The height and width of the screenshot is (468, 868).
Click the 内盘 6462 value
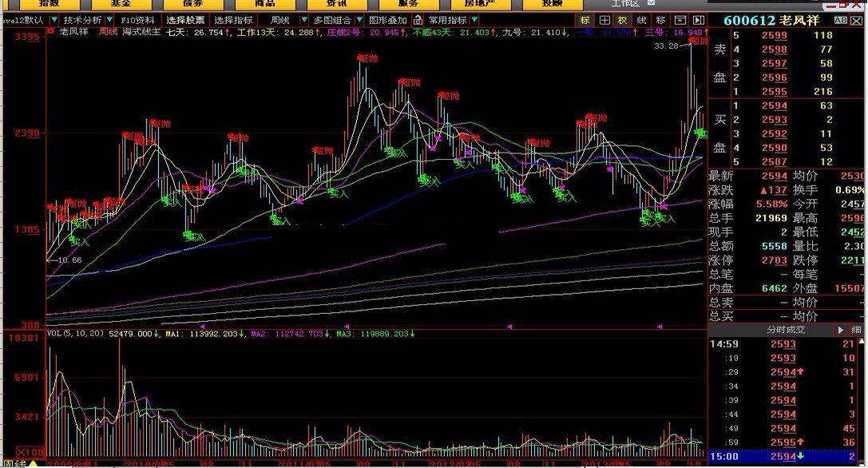[x=774, y=288]
